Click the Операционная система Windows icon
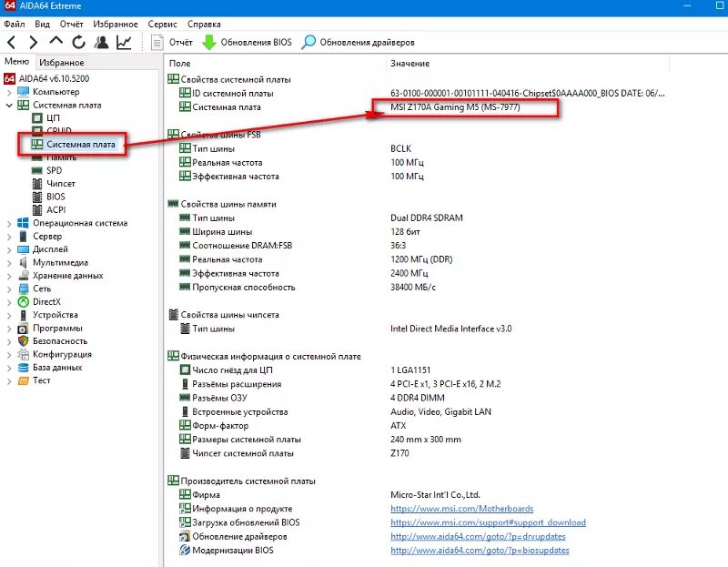This screenshot has height=567, width=728. pos(24,223)
